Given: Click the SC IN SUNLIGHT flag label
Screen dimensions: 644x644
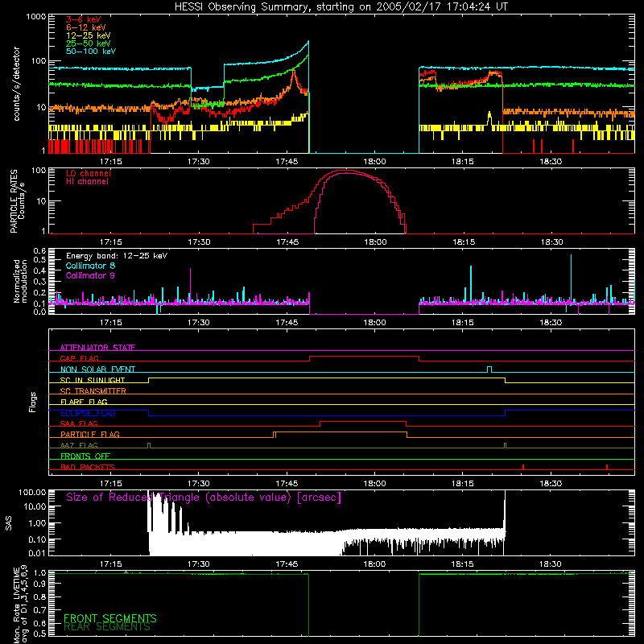Looking at the screenshot, I should [93, 380].
